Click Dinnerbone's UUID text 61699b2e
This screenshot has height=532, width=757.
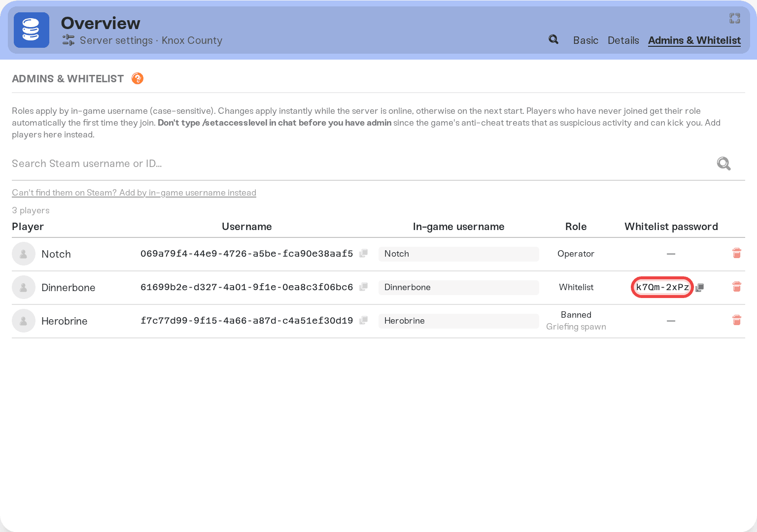point(246,287)
